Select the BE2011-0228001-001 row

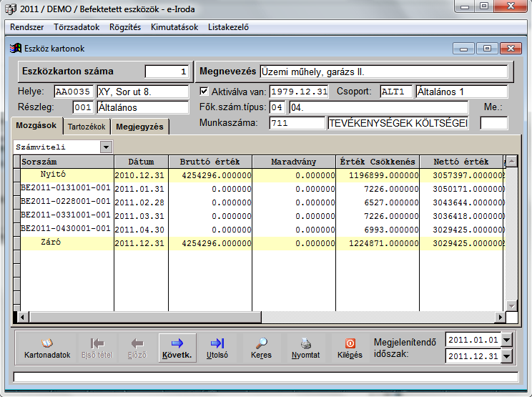(x=66, y=202)
